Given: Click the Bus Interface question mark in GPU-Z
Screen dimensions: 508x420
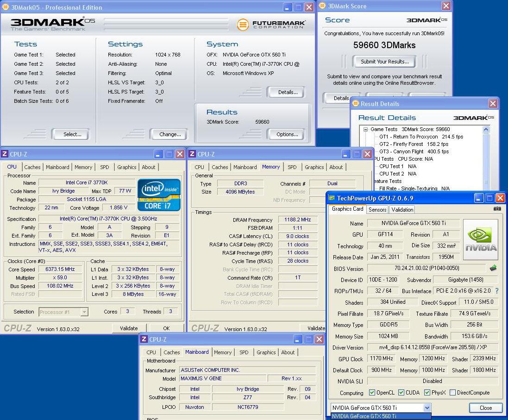Looking at the screenshot, I should pos(497,291).
